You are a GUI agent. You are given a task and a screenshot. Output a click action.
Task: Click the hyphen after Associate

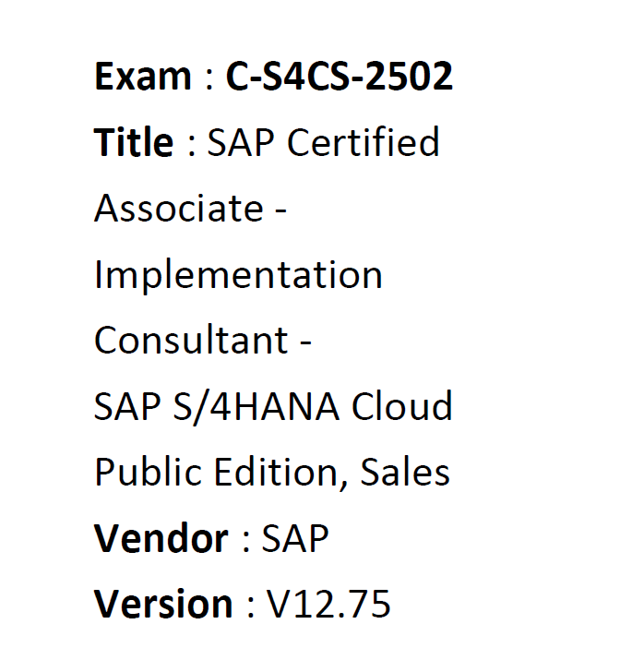point(280,210)
